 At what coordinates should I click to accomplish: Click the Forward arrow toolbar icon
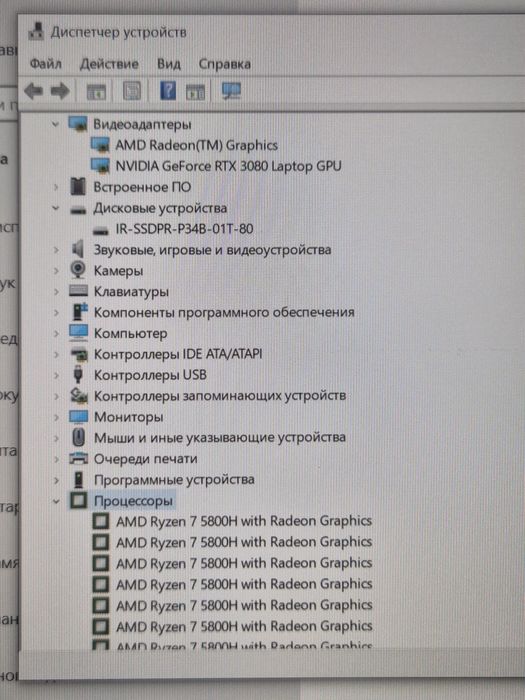coord(60,91)
